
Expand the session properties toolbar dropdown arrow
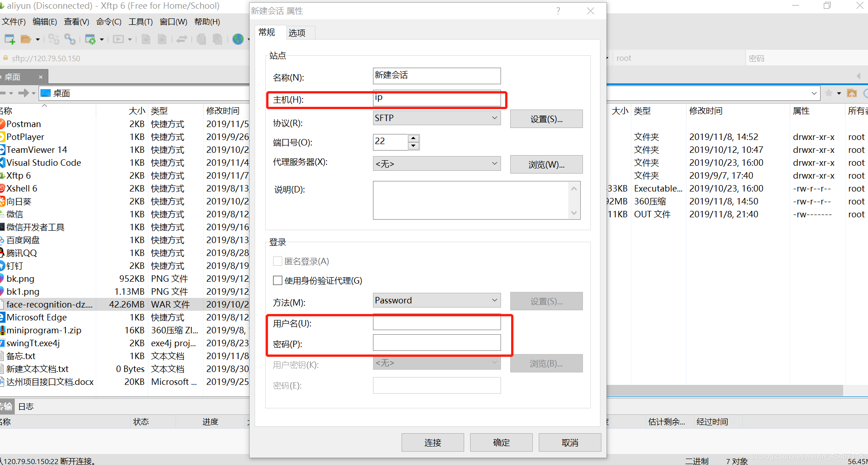pos(102,40)
